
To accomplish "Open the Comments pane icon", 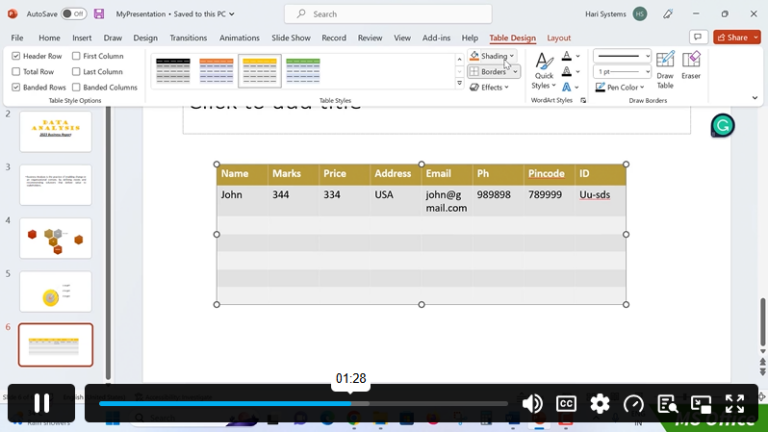I will [x=698, y=37].
